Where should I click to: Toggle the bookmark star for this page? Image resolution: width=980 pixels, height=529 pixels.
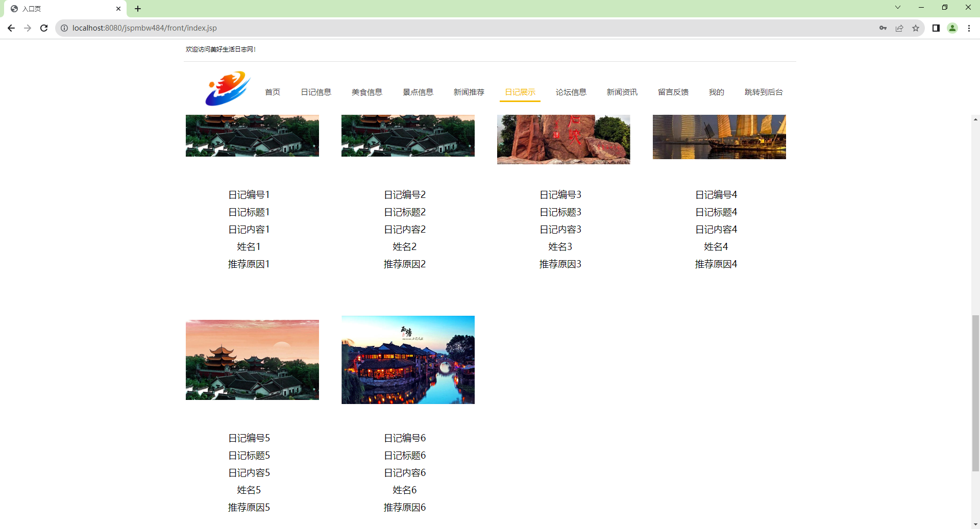(915, 28)
